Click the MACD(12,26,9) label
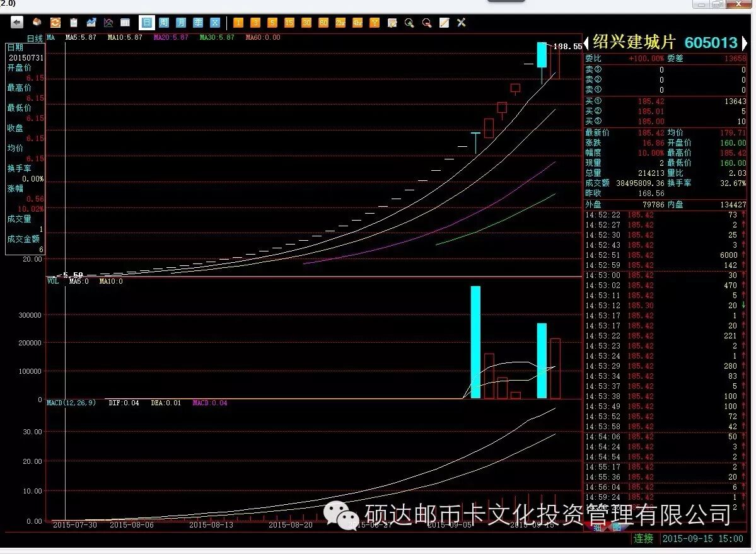Image resolution: width=756 pixels, height=554 pixels. coord(71,403)
